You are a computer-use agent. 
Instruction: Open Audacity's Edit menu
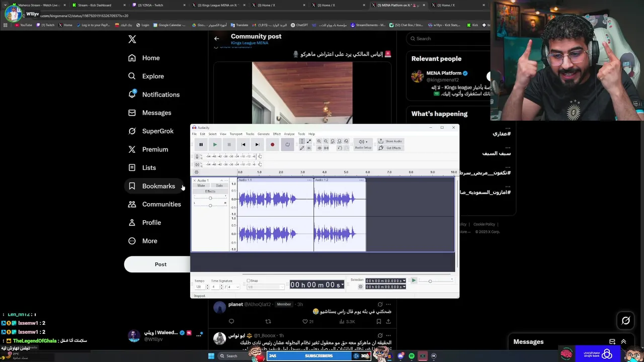click(202, 134)
